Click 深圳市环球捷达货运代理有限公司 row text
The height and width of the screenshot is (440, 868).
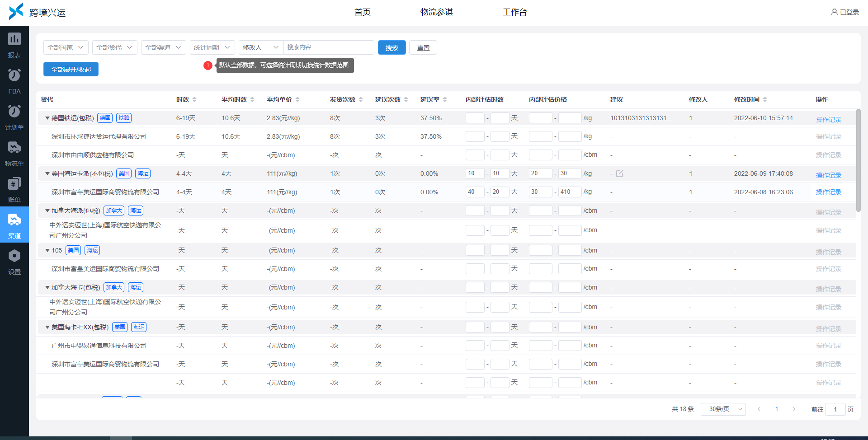(99, 136)
